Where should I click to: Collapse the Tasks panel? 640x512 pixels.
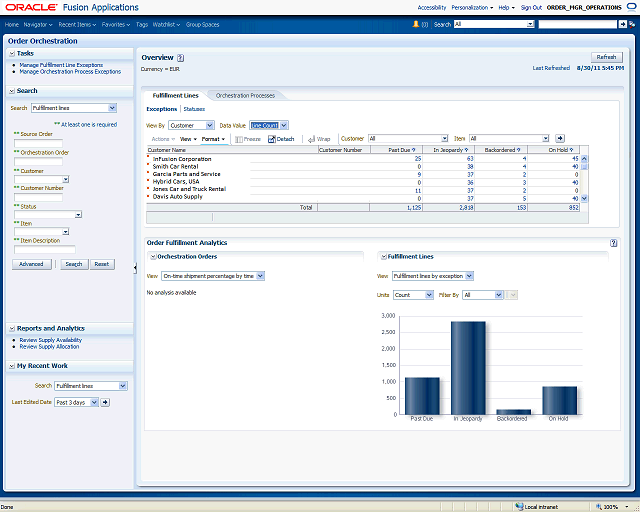coord(11,53)
